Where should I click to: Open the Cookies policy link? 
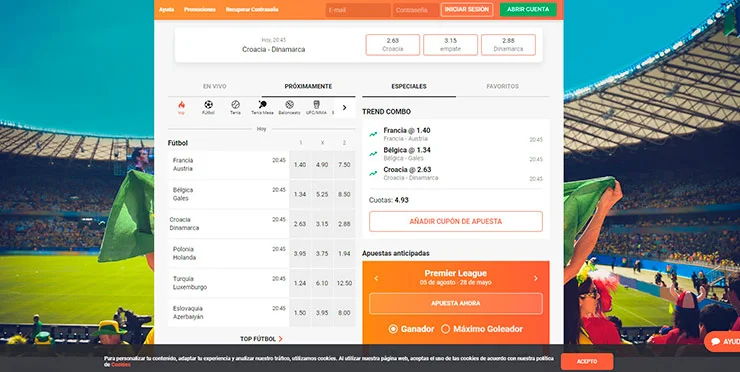point(121,365)
